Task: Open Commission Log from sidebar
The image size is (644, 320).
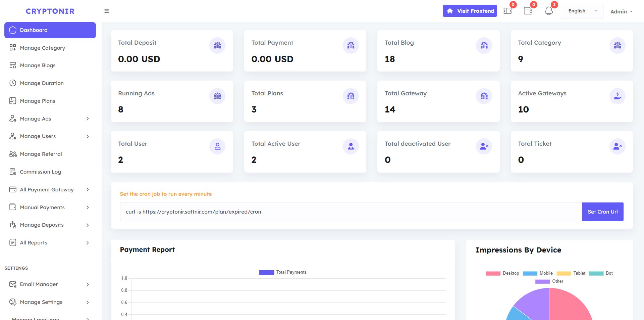Action: pos(40,172)
